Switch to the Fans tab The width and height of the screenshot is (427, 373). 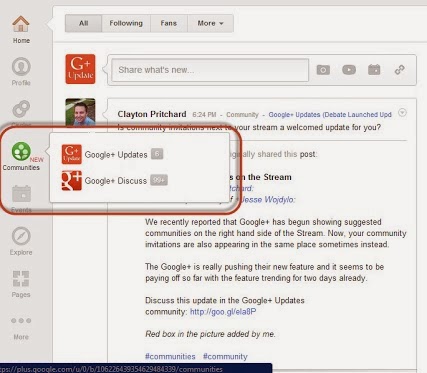[169, 23]
